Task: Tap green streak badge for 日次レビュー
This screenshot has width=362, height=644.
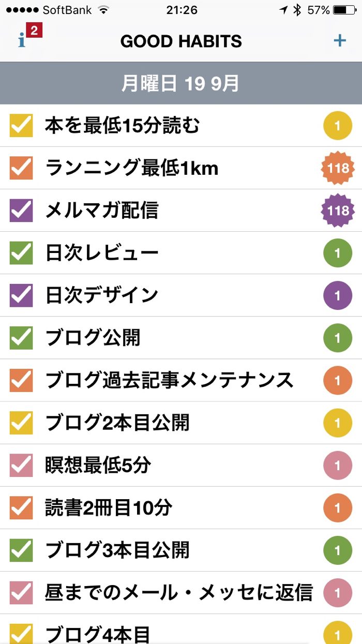Action: (338, 253)
